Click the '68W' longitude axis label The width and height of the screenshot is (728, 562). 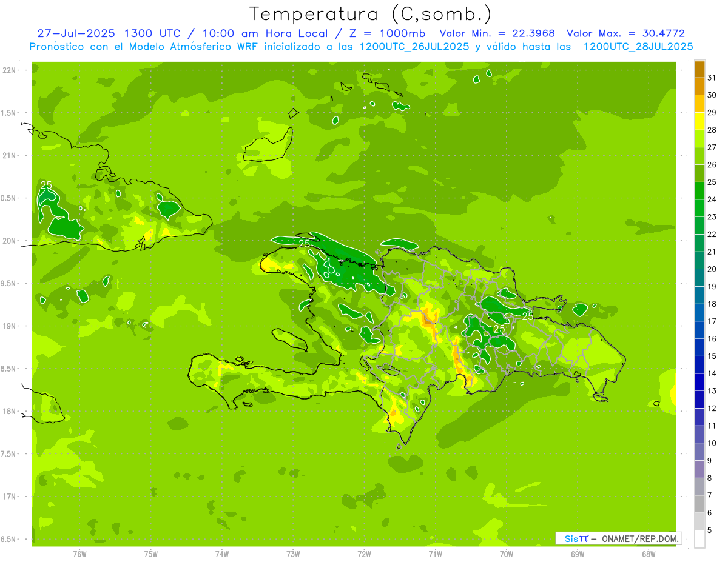tap(649, 554)
